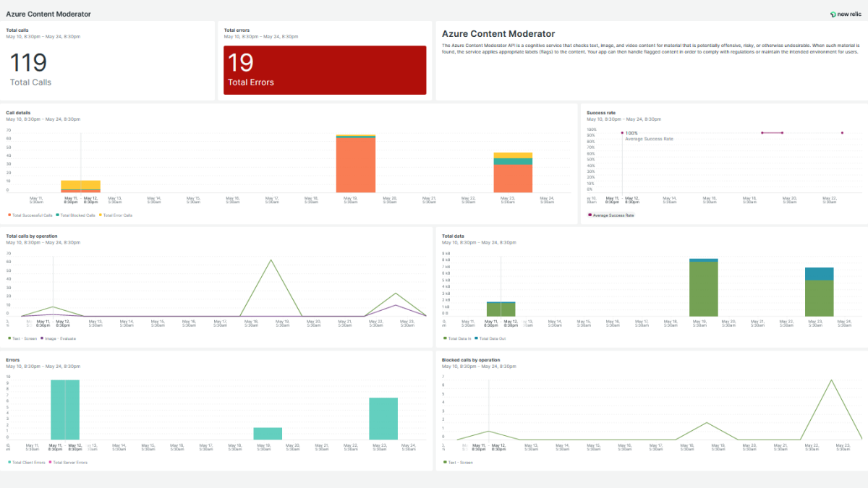
Task: Click the large Azure Content Moderator heading in the description panel
Action: tap(498, 34)
